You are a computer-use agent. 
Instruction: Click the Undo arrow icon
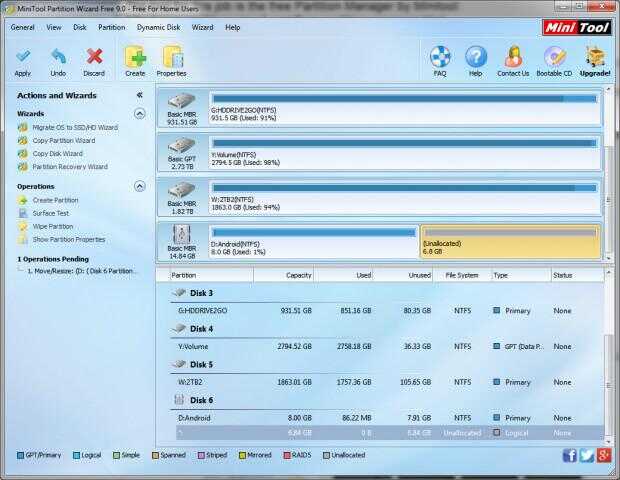[59, 56]
